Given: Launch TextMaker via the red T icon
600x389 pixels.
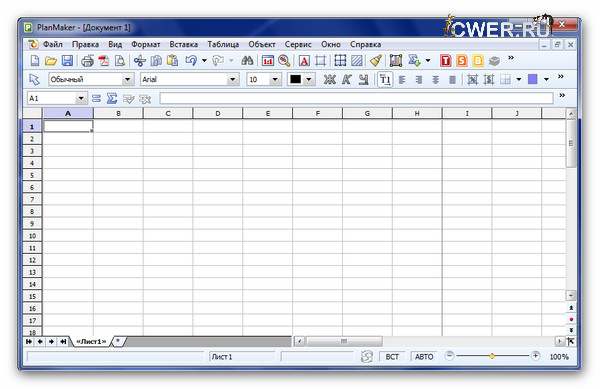Looking at the screenshot, I should 446,60.
